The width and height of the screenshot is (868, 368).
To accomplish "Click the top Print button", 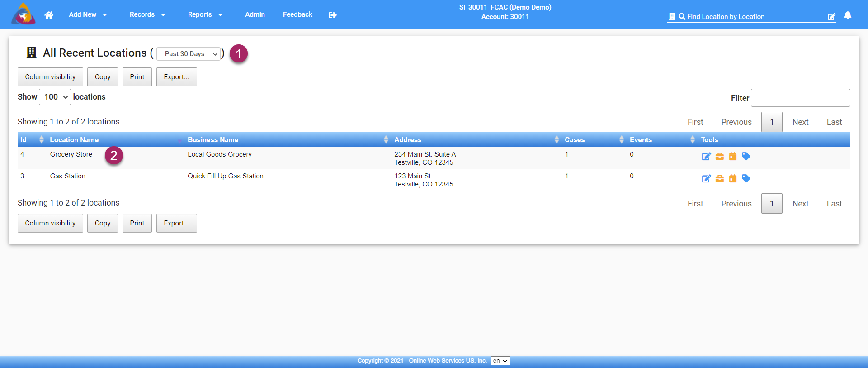I will pyautogui.click(x=137, y=77).
